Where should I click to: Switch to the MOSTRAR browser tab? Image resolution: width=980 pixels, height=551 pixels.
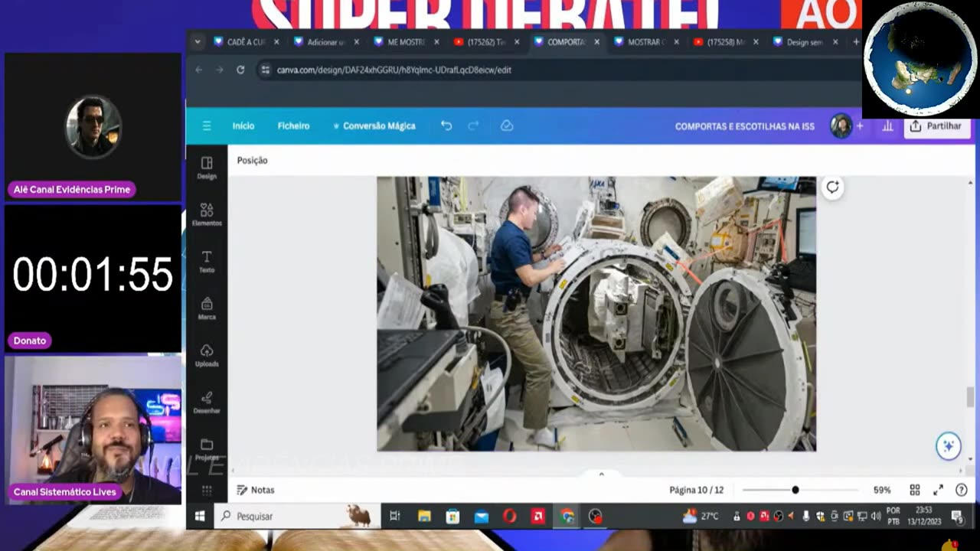tap(645, 42)
